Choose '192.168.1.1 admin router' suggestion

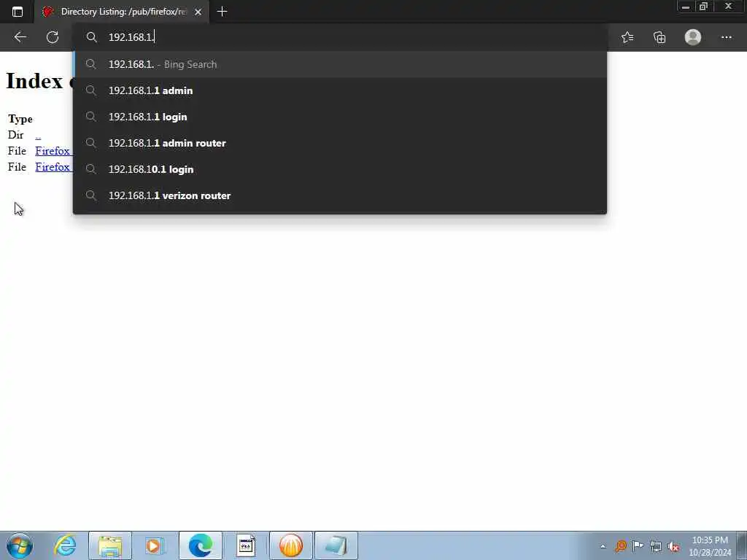(340, 143)
